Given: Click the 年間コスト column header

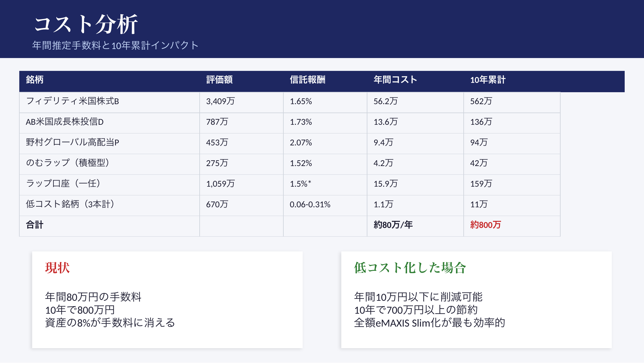Looking at the screenshot, I should (395, 80).
